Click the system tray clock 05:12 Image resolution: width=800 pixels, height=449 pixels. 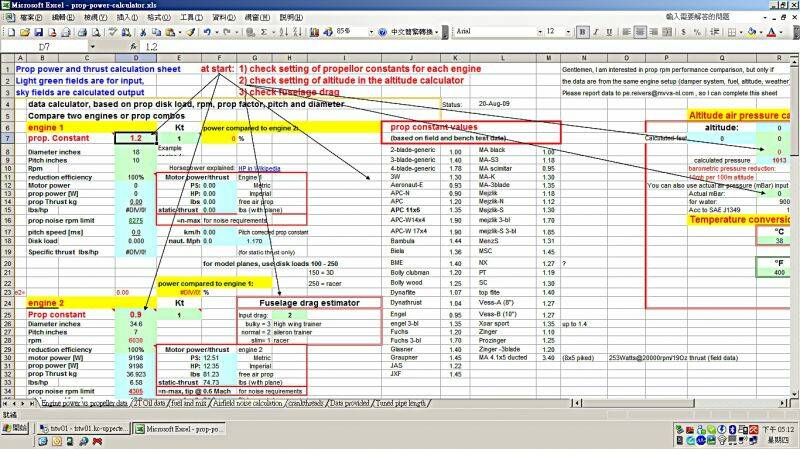[x=779, y=430]
